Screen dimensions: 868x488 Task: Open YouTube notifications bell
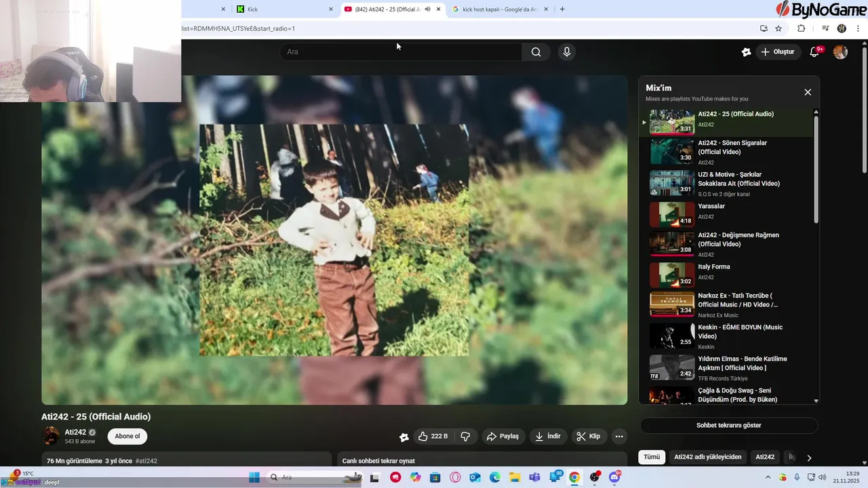tap(815, 52)
